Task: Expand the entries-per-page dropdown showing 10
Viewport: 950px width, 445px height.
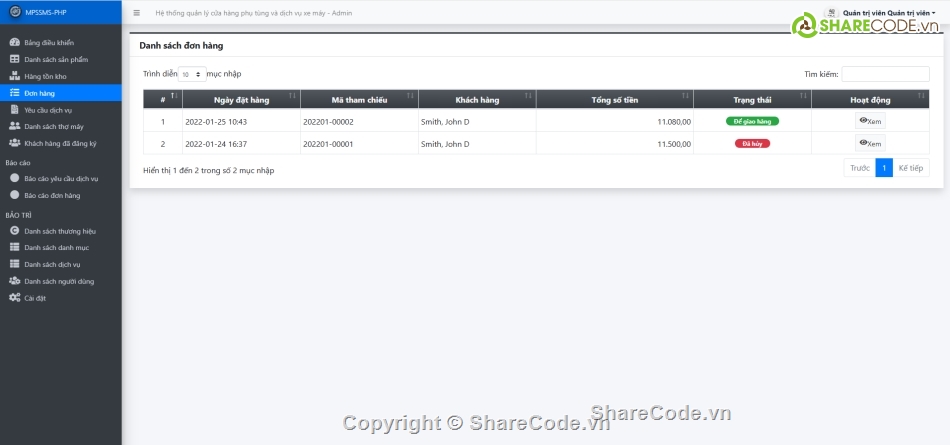Action: tap(192, 74)
